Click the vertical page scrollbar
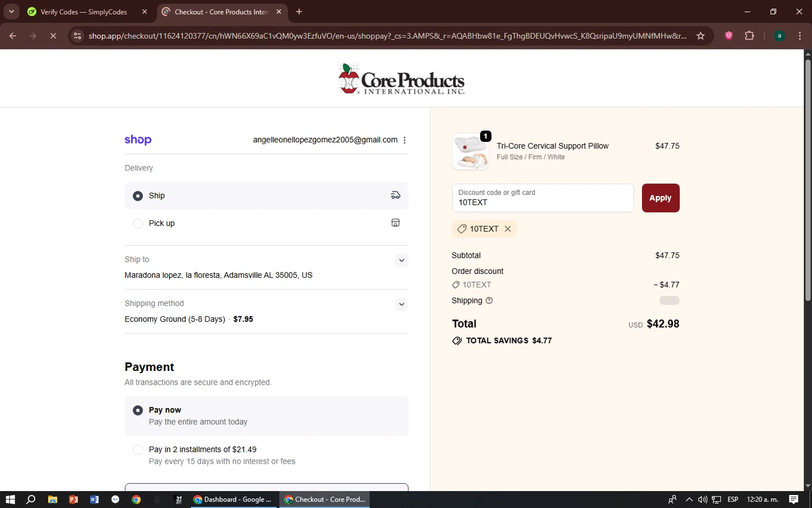This screenshot has width=812, height=508. [x=808, y=179]
